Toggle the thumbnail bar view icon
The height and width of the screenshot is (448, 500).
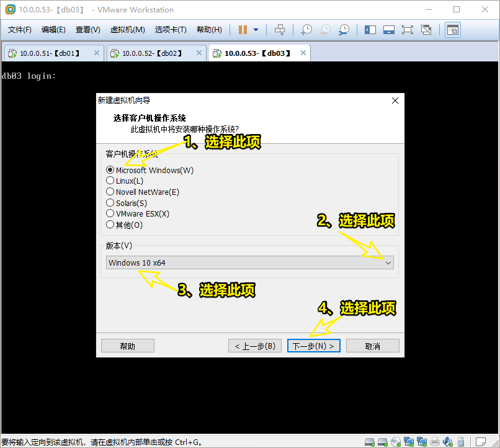389,30
